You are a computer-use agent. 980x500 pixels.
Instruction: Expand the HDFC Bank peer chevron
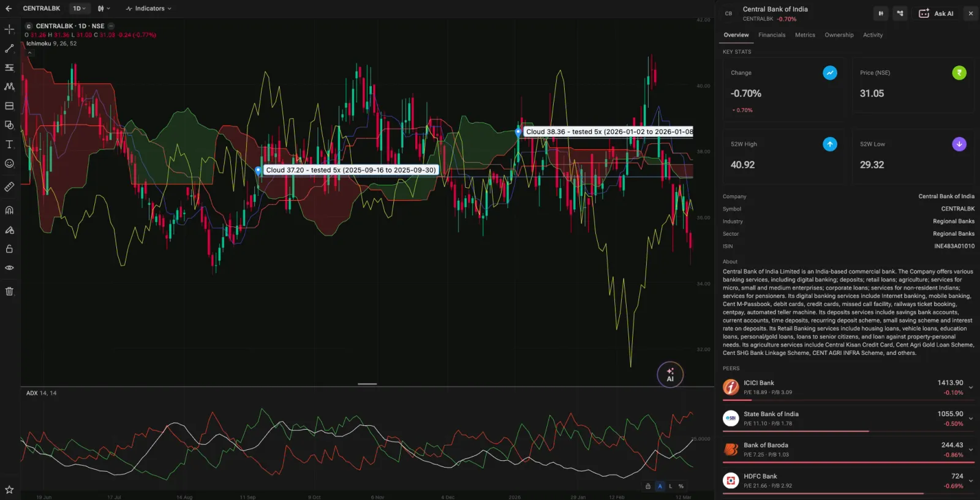(971, 481)
